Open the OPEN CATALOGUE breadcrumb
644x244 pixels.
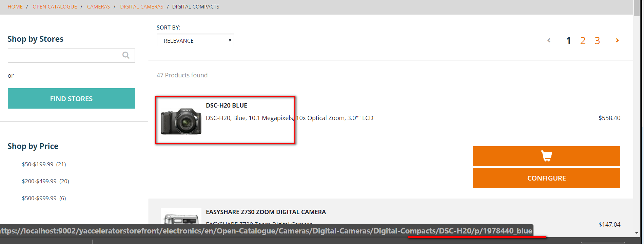tap(55, 7)
